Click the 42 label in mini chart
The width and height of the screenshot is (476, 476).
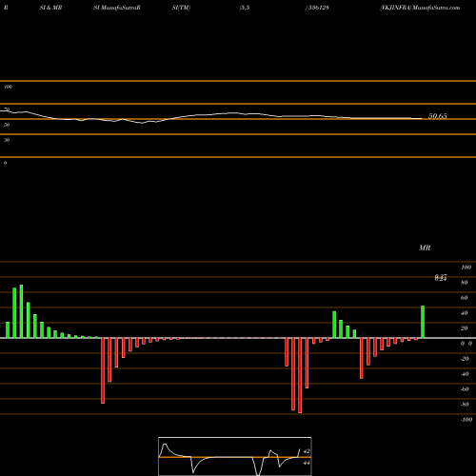tap(307, 451)
